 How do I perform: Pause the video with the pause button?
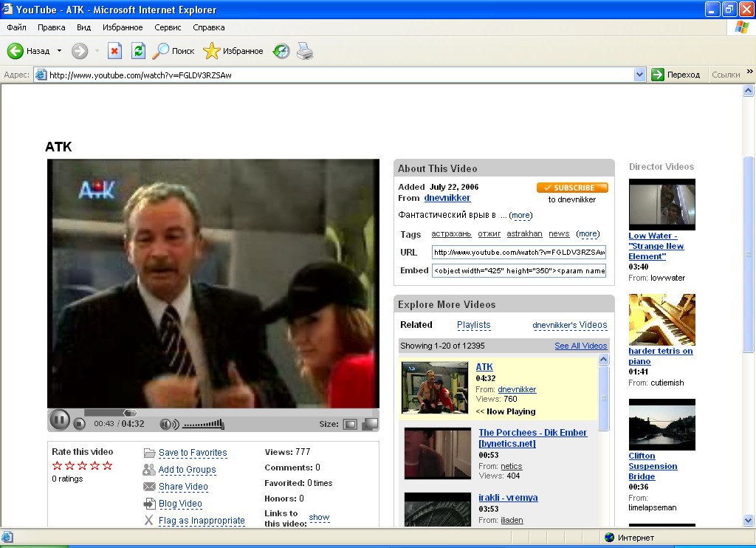(59, 420)
